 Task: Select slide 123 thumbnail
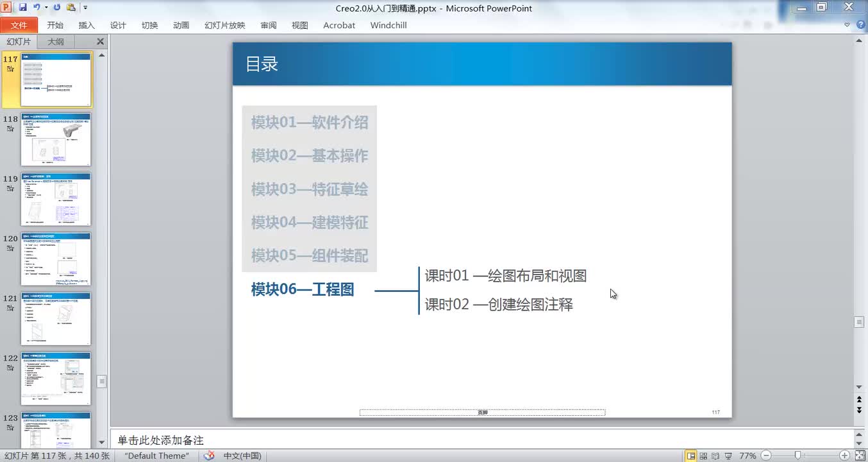pos(56,430)
